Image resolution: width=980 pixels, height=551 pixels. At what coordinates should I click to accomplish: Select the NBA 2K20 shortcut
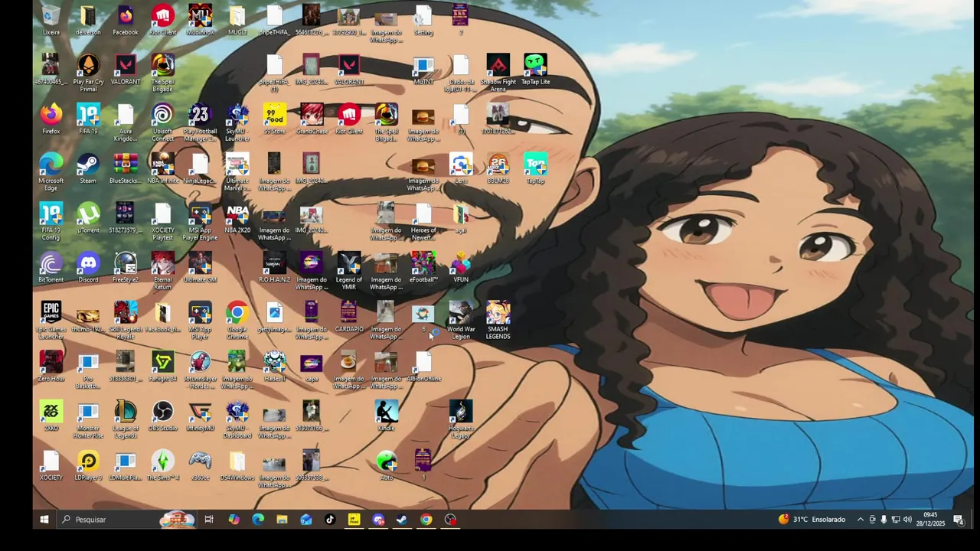[237, 219]
